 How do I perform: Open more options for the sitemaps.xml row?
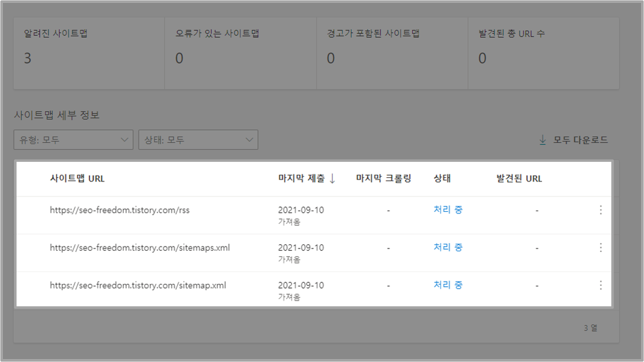coord(600,247)
